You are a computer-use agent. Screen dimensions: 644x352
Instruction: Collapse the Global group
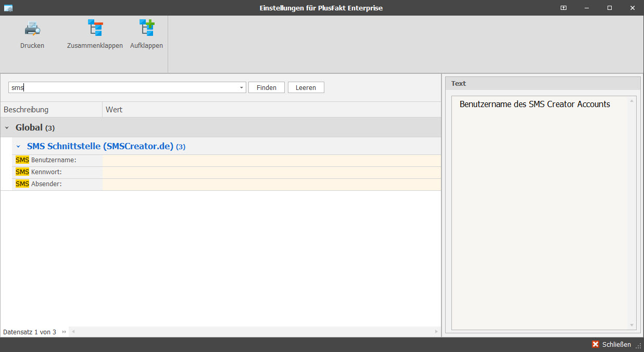click(7, 127)
